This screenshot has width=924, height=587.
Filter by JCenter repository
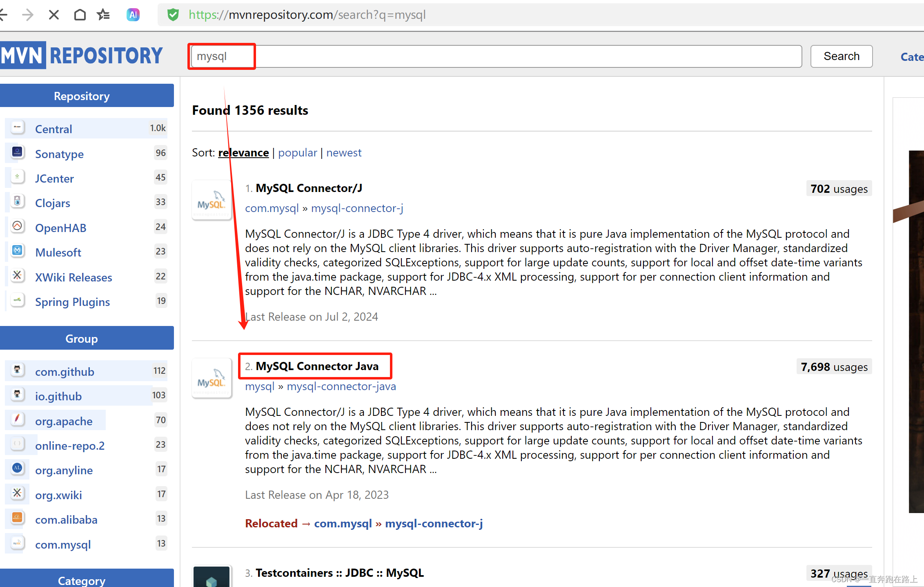(54, 179)
